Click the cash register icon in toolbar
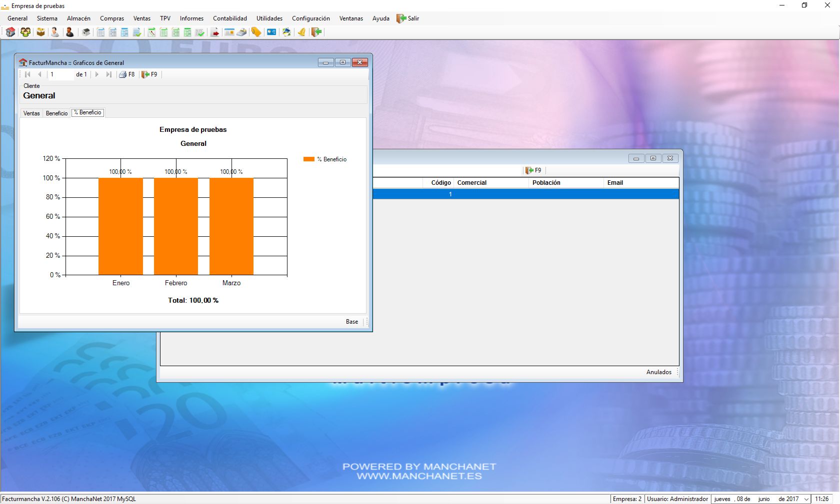 click(241, 32)
